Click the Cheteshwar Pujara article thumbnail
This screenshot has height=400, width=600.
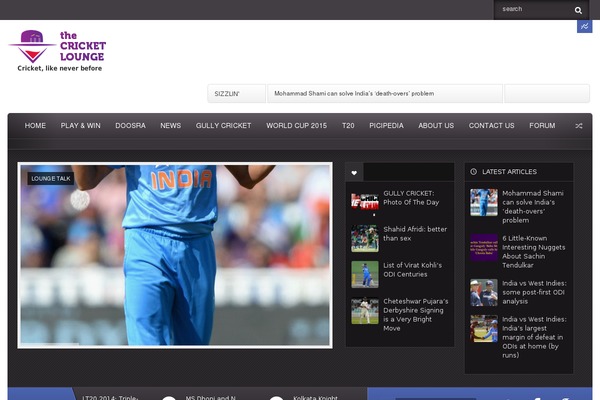point(365,310)
